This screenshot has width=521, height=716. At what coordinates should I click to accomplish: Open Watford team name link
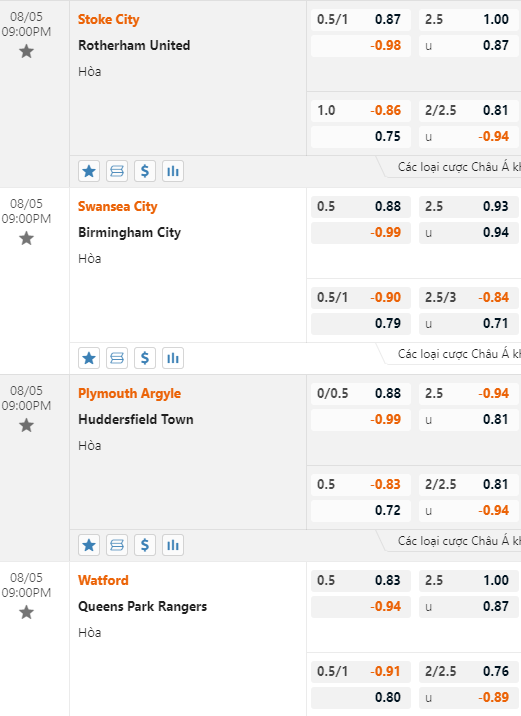click(103, 580)
